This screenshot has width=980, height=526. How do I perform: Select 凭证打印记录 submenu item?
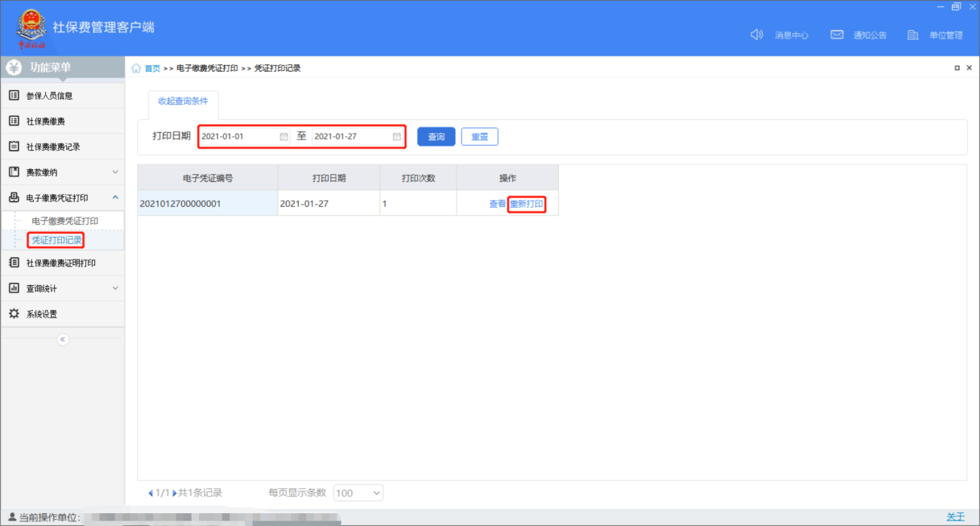(x=57, y=241)
